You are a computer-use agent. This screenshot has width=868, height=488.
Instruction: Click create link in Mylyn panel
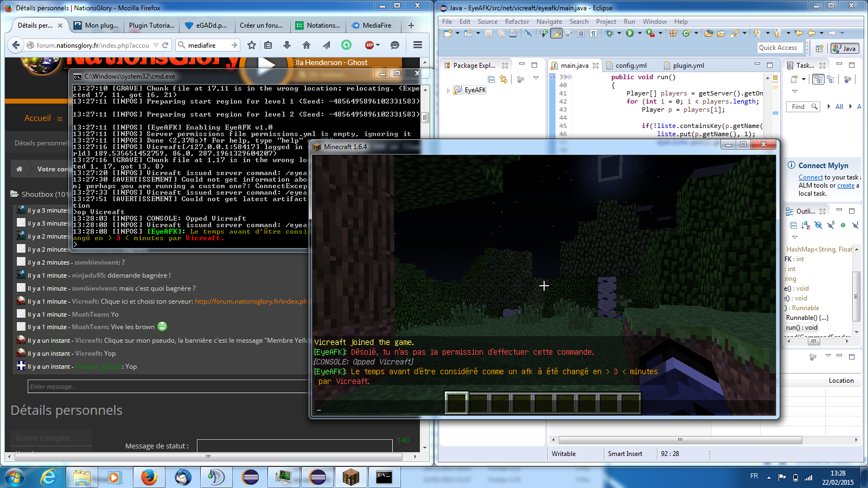click(x=846, y=185)
